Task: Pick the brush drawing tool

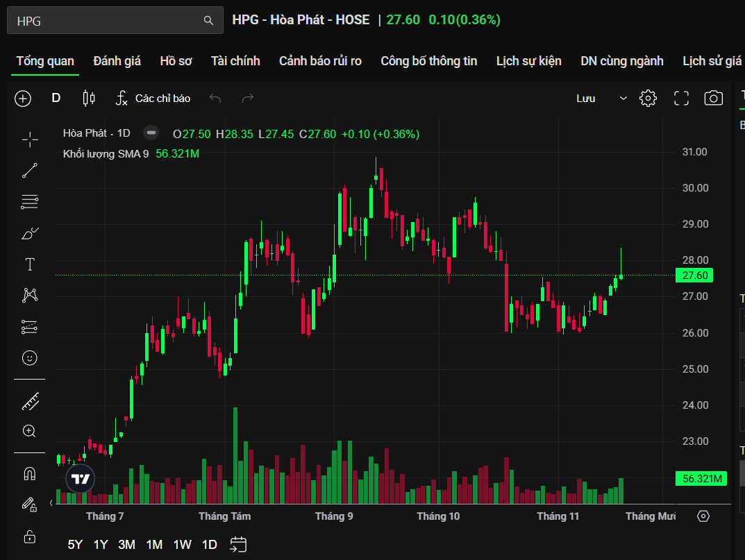Action: [30, 233]
